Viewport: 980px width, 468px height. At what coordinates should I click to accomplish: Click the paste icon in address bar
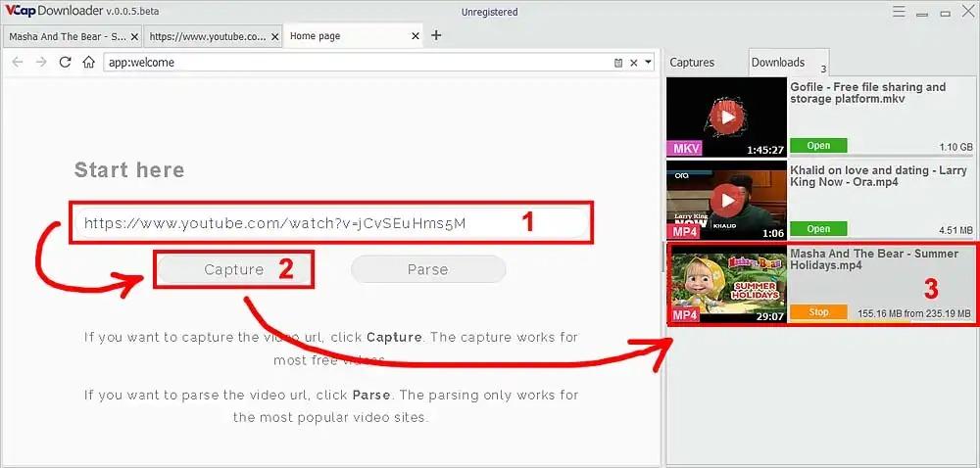coord(618,63)
